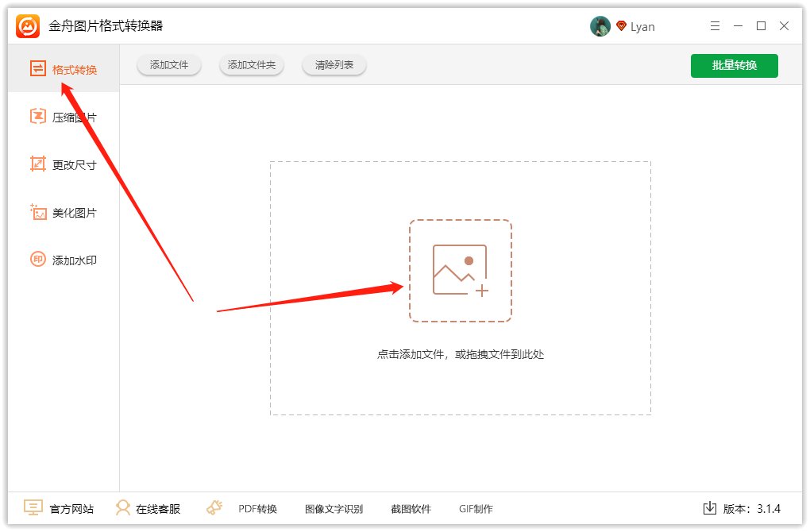The image size is (810, 532).
Task: Open the hamburger menu in the title bar
Action: pyautogui.click(x=714, y=25)
